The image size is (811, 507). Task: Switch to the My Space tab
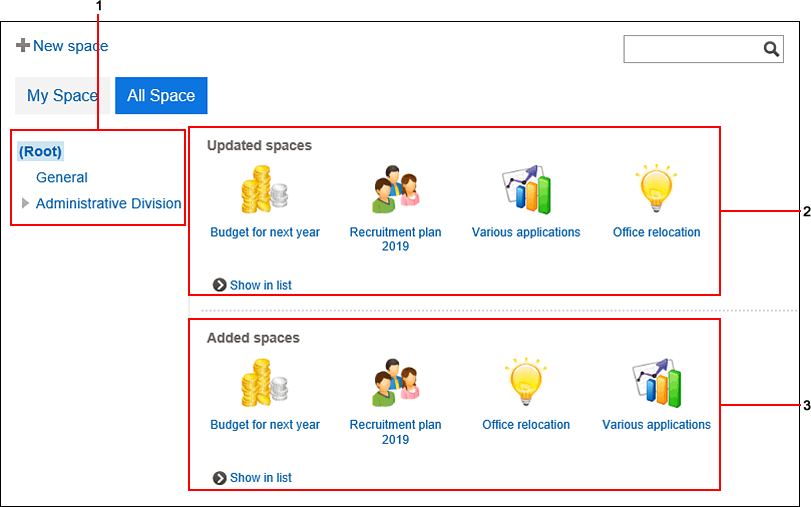pyautogui.click(x=62, y=96)
